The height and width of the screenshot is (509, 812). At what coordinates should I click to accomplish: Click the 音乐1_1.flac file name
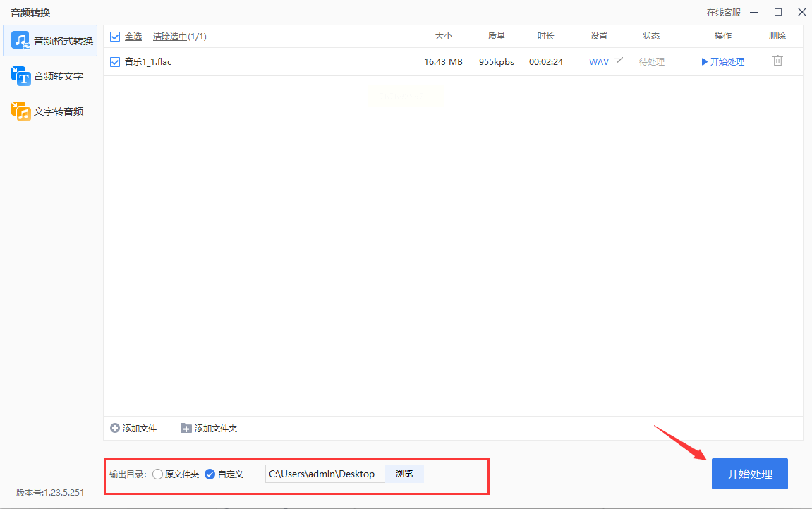tap(148, 62)
